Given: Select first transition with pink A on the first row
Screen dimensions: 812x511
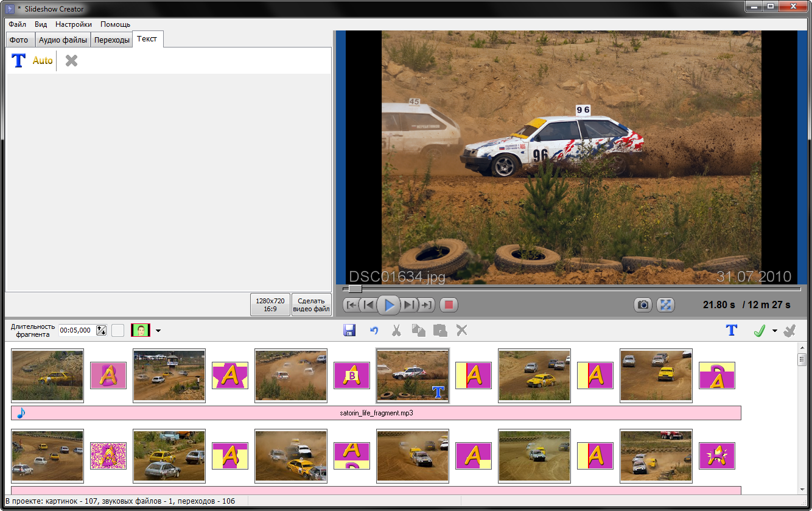Looking at the screenshot, I should 108,376.
